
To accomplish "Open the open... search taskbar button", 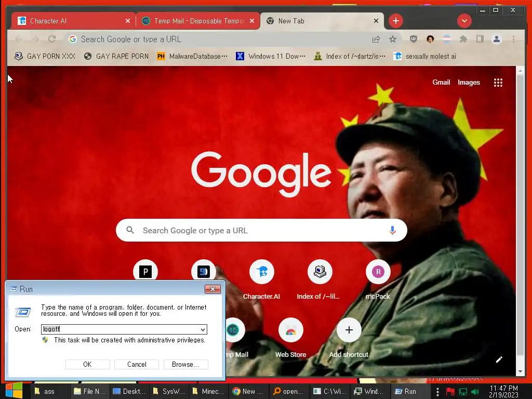I will coord(289,392).
